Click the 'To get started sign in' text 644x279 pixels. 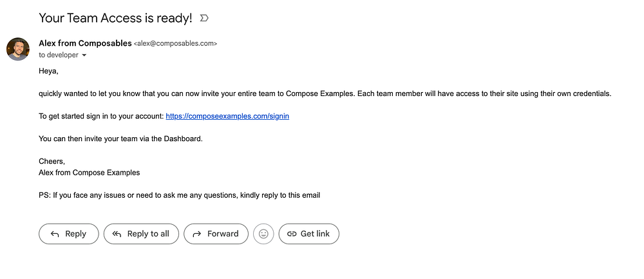[101, 116]
